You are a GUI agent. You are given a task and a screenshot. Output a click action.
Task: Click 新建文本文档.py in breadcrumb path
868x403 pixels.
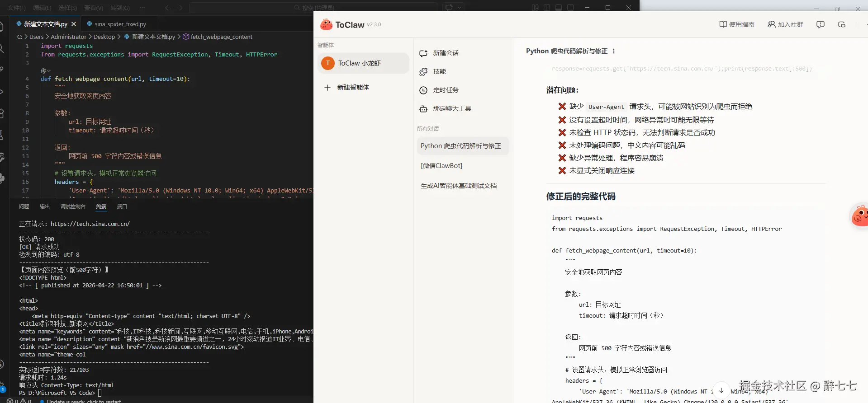[150, 37]
